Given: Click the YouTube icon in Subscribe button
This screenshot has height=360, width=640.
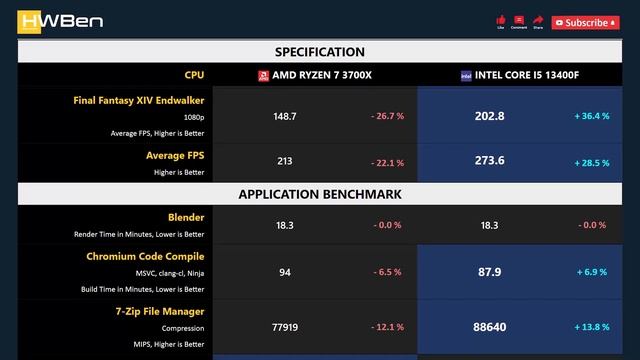Looking at the screenshot, I should tap(559, 23).
